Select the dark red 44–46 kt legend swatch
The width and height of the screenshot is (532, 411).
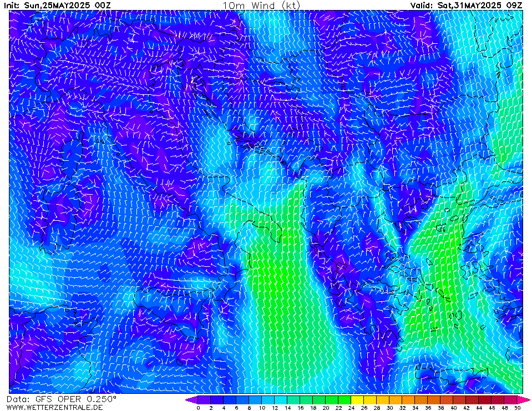[485, 400]
